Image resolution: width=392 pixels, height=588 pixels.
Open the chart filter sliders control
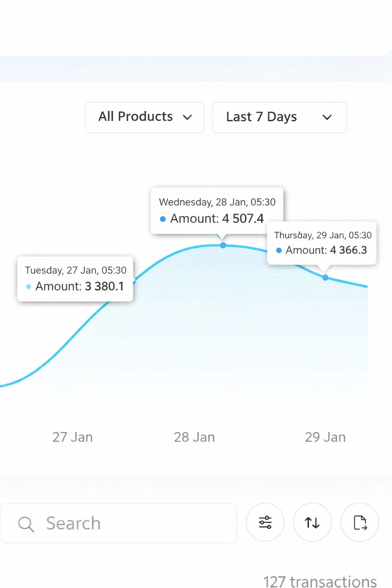click(265, 522)
